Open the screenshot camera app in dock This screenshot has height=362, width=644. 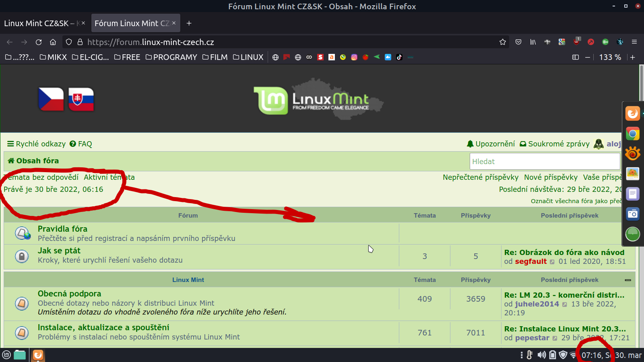tap(632, 214)
